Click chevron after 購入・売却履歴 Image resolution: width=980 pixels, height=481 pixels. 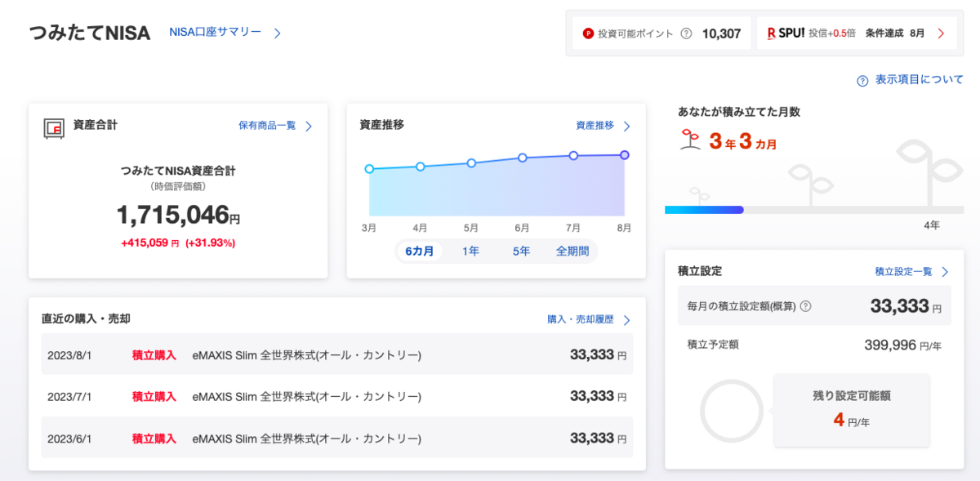coord(627,320)
